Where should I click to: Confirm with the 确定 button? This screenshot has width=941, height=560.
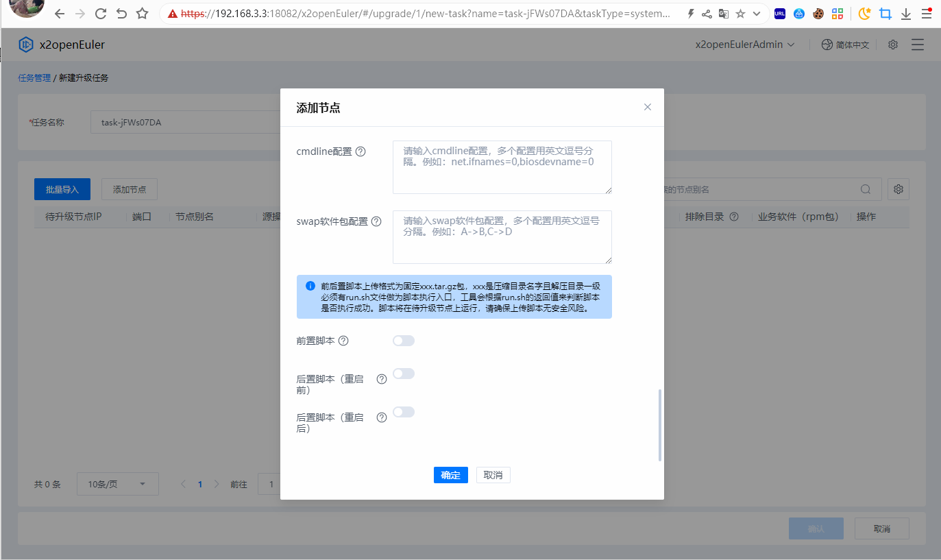tap(451, 475)
